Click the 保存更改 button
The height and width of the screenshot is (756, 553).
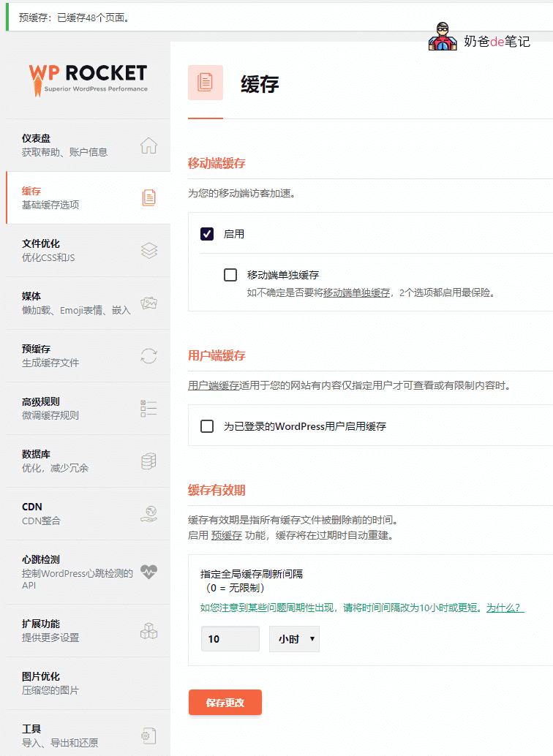(x=225, y=703)
